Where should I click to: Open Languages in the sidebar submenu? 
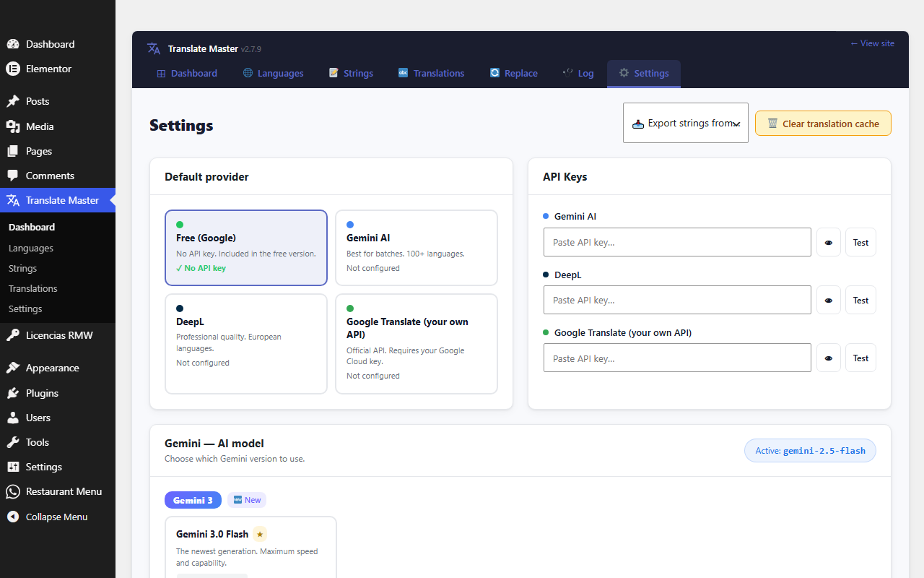pos(31,248)
